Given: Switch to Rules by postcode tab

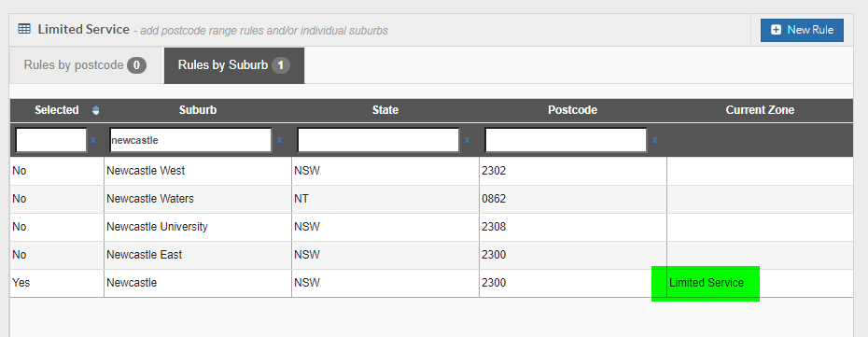Looking at the screenshot, I should pyautogui.click(x=85, y=65).
